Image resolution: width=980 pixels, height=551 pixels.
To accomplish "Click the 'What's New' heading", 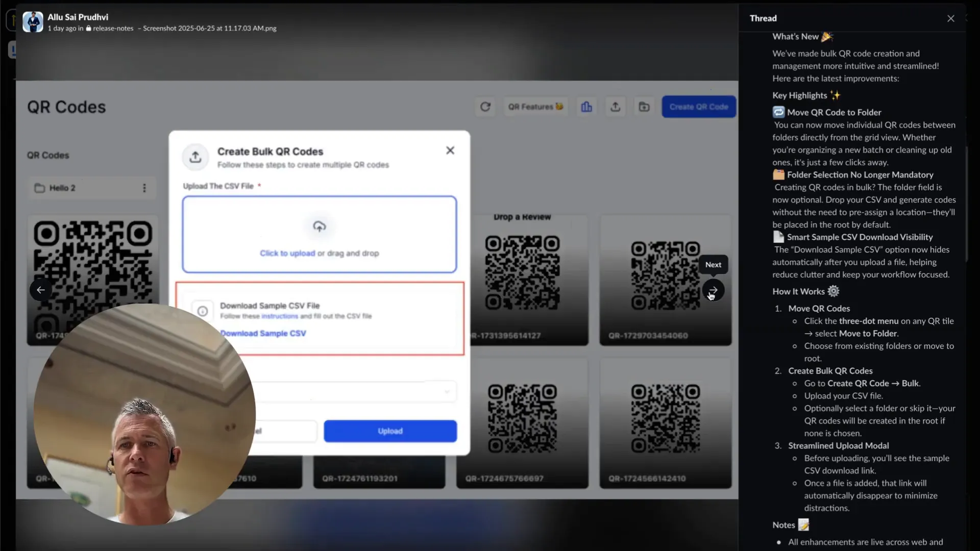I will point(795,36).
